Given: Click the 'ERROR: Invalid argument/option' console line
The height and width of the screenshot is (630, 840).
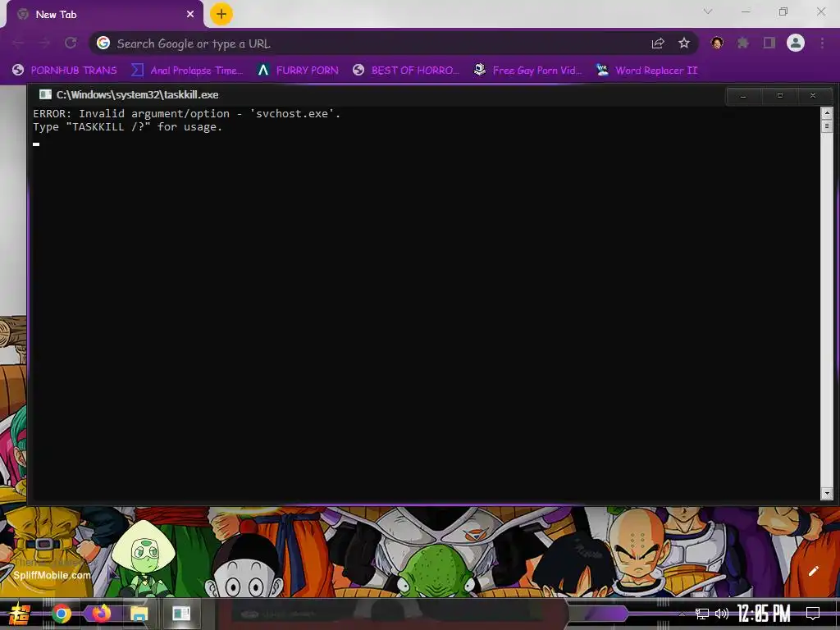Looking at the screenshot, I should 186,113.
